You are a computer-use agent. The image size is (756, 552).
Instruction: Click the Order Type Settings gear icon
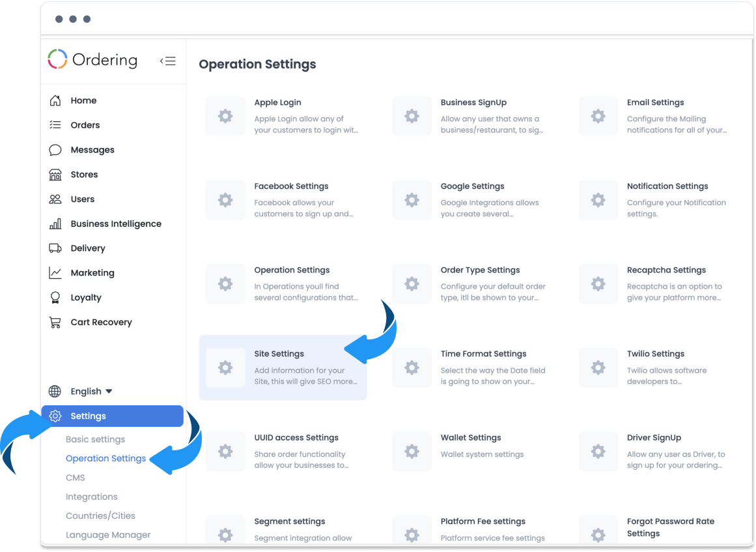(x=412, y=283)
